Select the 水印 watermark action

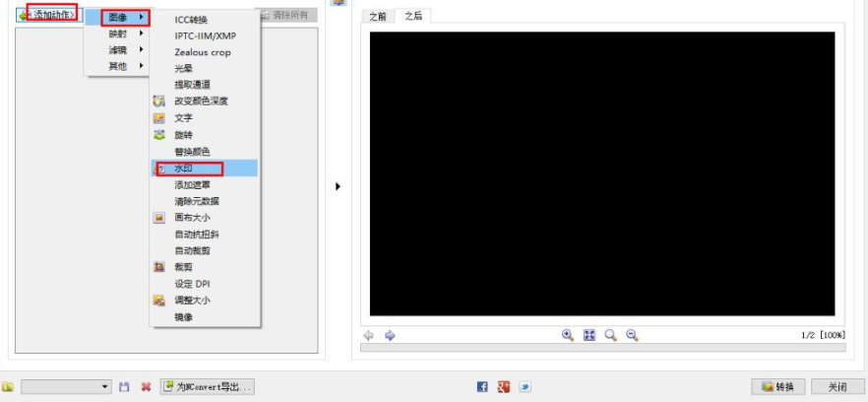205,168
